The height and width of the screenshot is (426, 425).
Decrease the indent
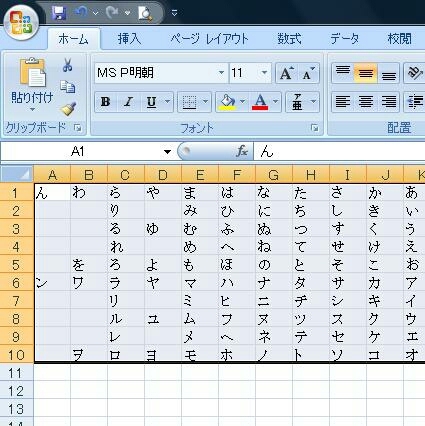pyautogui.click(x=414, y=102)
